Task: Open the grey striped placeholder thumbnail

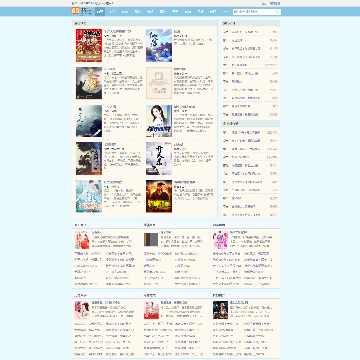Action: pos(151,240)
